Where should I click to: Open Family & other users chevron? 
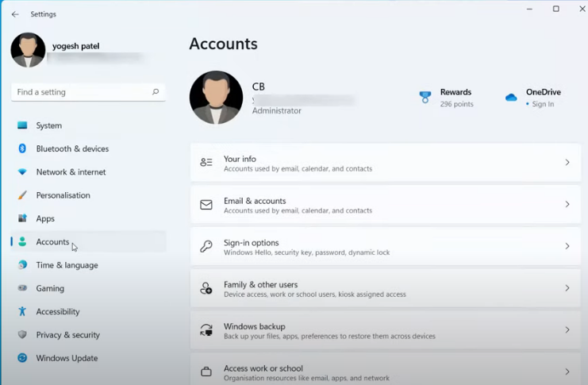(567, 288)
